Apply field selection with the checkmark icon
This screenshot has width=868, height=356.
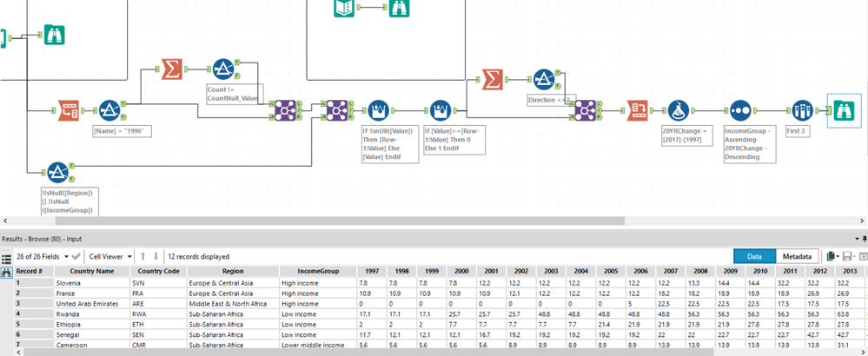click(x=76, y=256)
